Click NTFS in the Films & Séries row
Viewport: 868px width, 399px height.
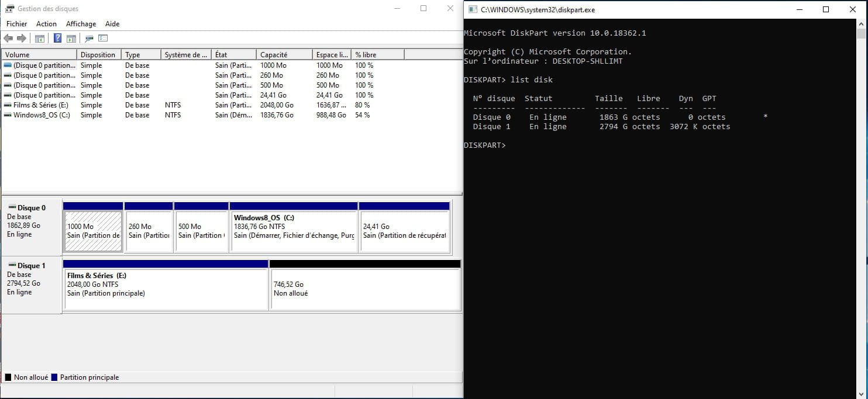173,105
